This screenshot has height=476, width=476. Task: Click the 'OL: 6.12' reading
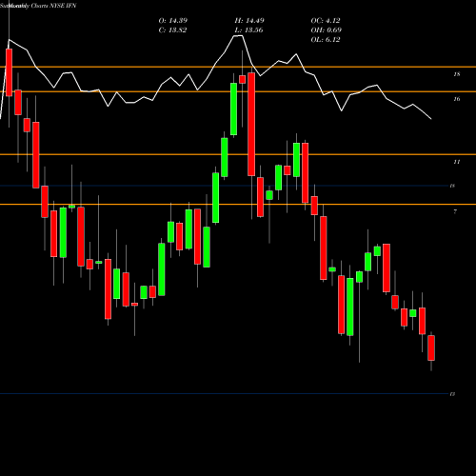[x=326, y=40]
